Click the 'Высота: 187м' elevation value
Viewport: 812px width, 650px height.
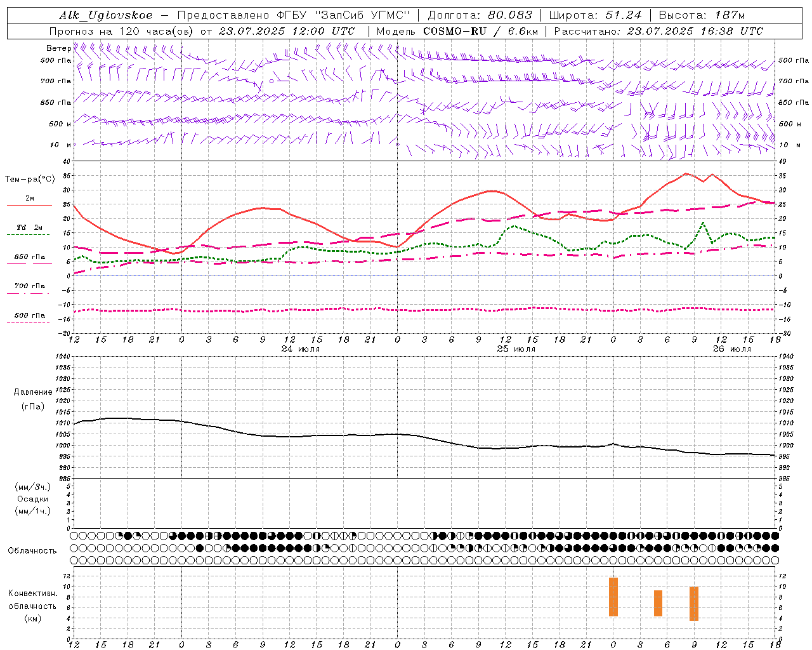(x=702, y=16)
